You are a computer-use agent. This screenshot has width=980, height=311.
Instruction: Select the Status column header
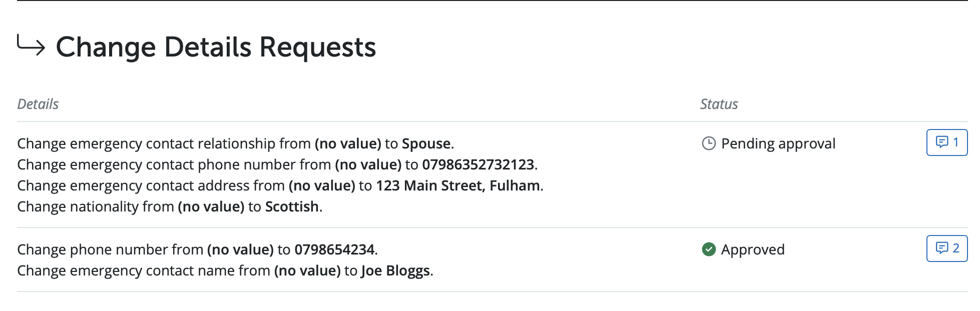click(x=719, y=104)
